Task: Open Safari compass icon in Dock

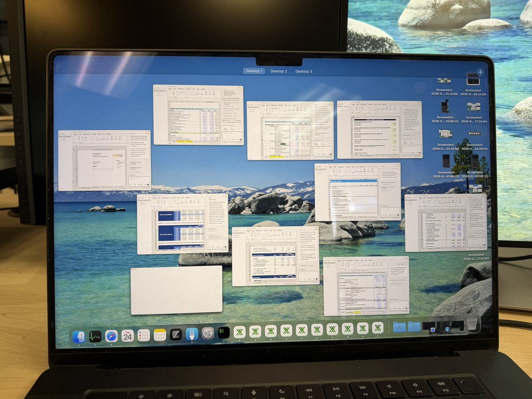Action: click(x=111, y=336)
